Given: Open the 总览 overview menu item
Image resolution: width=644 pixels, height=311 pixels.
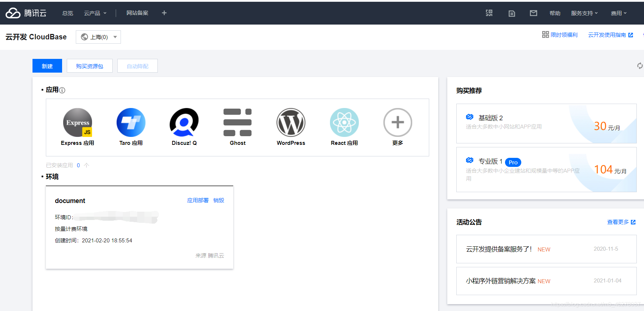Looking at the screenshot, I should pos(68,13).
